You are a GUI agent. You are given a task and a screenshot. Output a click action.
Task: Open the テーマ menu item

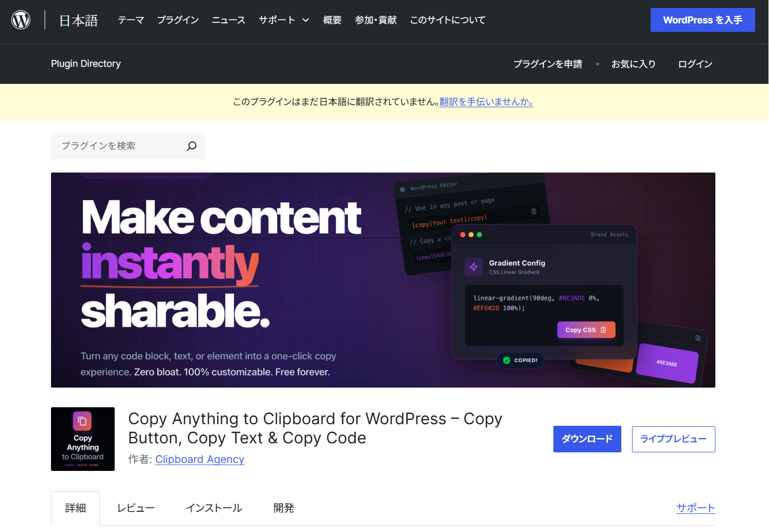(x=131, y=20)
